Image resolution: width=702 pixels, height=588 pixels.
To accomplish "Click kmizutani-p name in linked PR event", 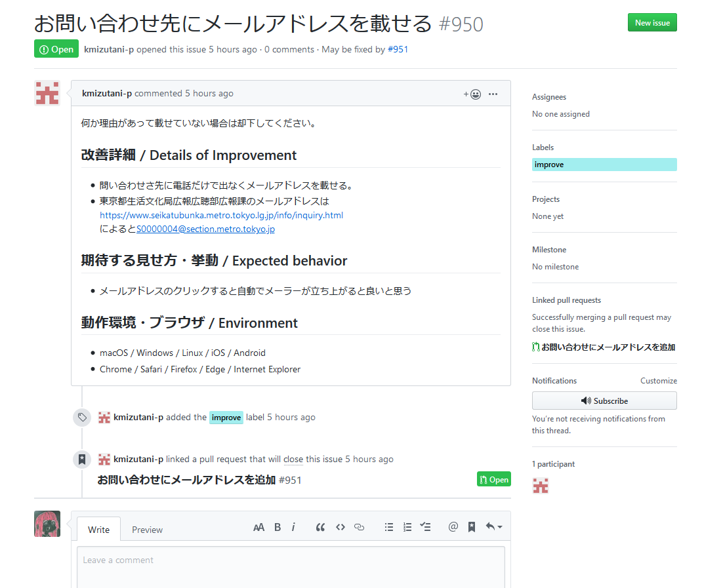I will 138,459.
